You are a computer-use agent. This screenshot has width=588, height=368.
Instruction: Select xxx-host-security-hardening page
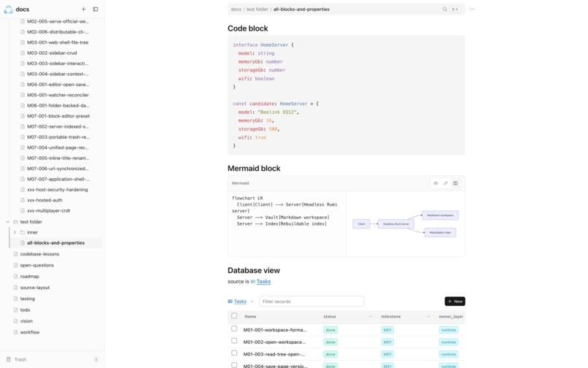point(58,190)
